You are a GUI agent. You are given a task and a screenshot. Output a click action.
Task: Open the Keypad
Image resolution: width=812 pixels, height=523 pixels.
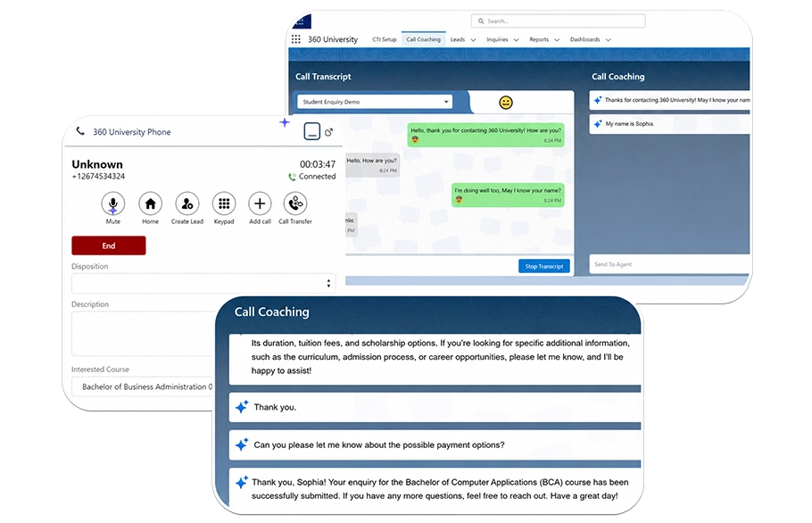(224, 203)
